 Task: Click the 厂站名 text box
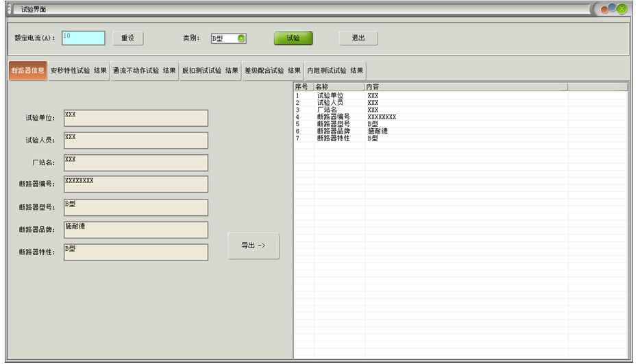click(136, 162)
